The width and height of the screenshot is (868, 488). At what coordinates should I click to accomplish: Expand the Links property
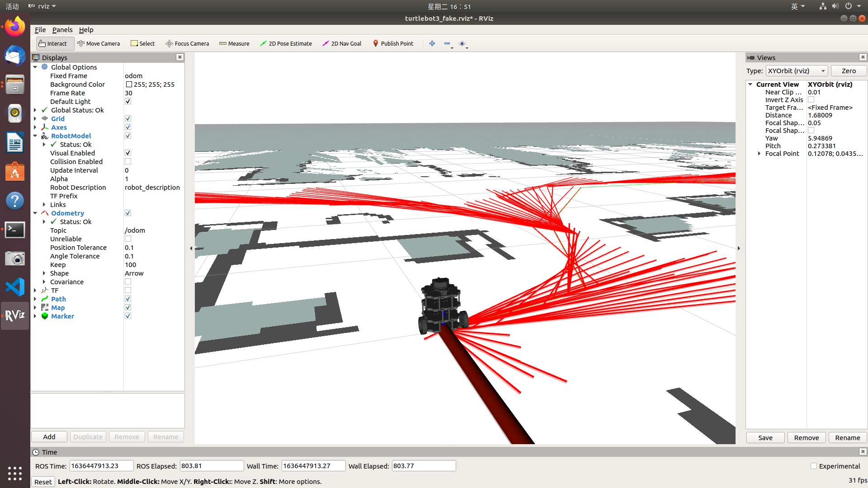coord(44,204)
